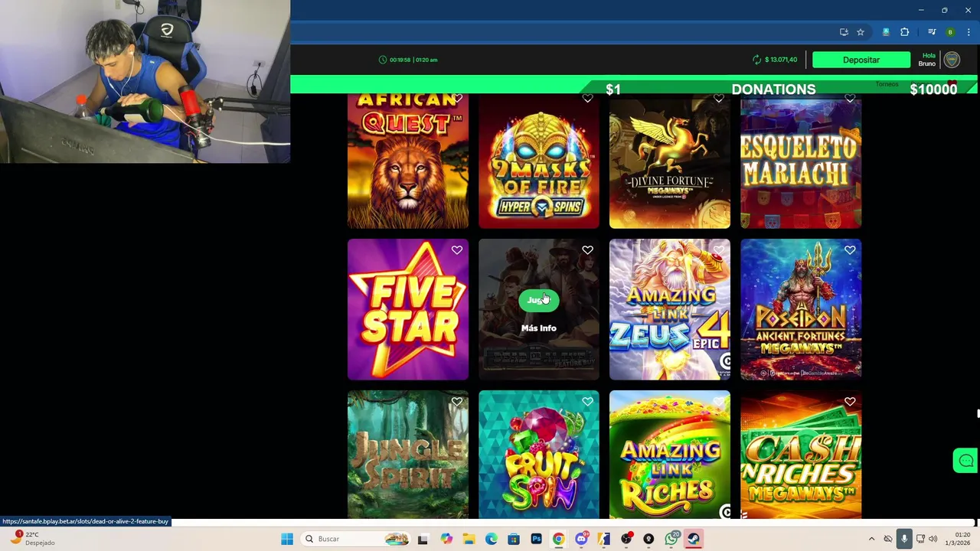Open the Jungle Spirit thumbnail
980x551 pixels.
408,455
